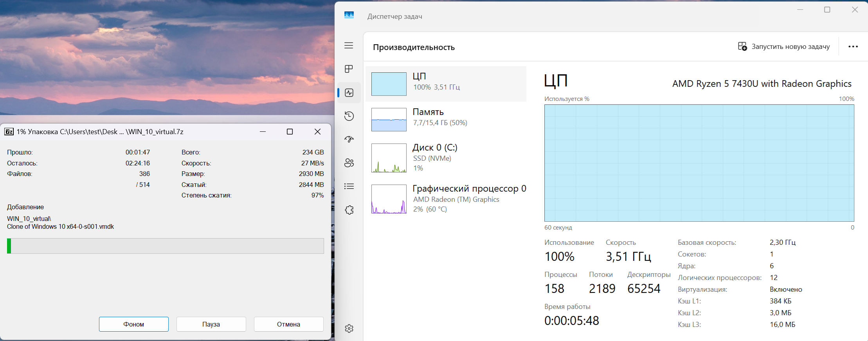Click the 7-Zip packing progress bar
This screenshot has height=341, width=868.
pyautogui.click(x=166, y=246)
